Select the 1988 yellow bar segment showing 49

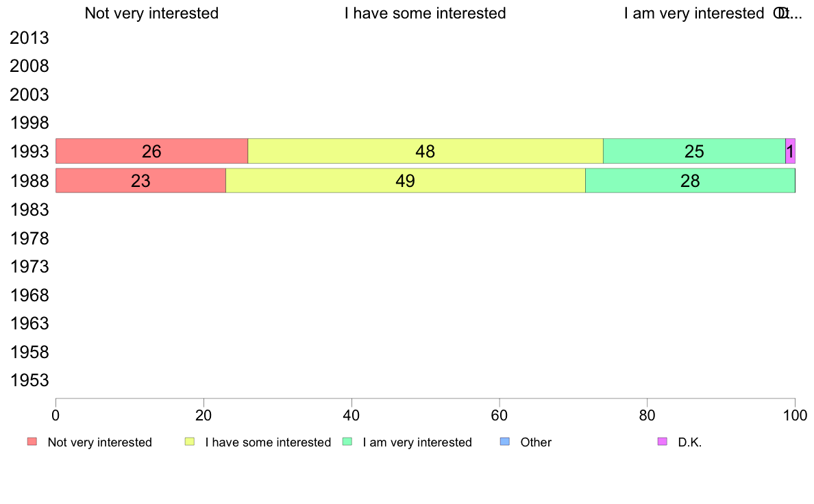[406, 181]
